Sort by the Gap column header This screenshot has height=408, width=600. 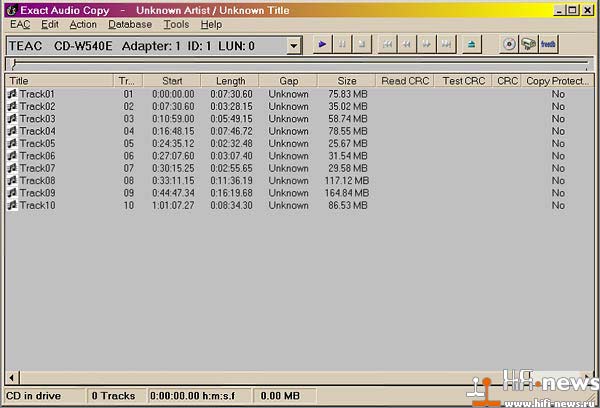pyautogui.click(x=288, y=81)
